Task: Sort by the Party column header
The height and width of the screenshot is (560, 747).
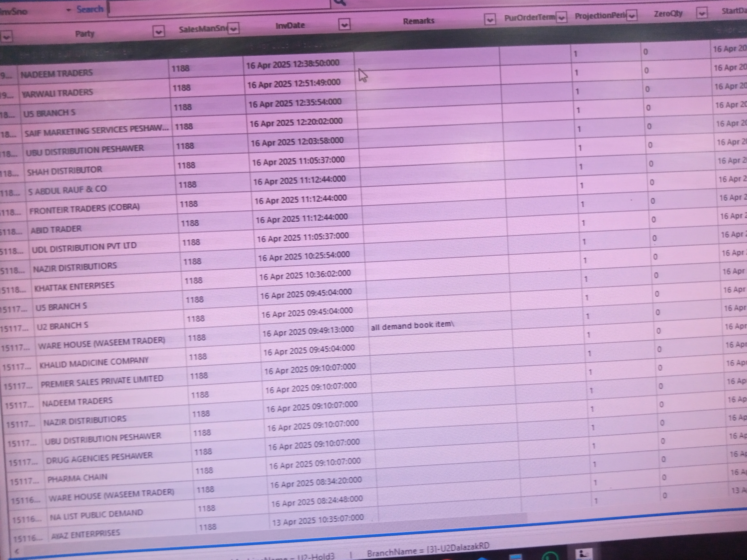Action: point(84,33)
